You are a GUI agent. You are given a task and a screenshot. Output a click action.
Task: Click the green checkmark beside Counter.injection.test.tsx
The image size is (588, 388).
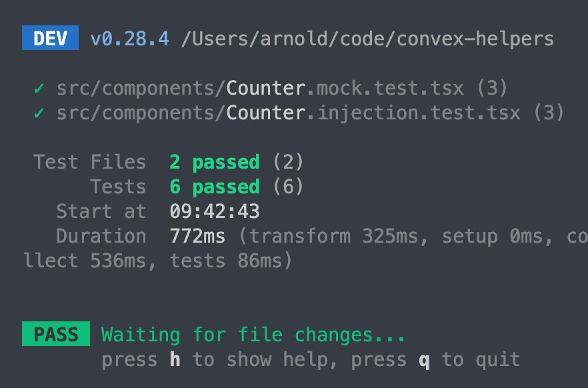click(39, 113)
